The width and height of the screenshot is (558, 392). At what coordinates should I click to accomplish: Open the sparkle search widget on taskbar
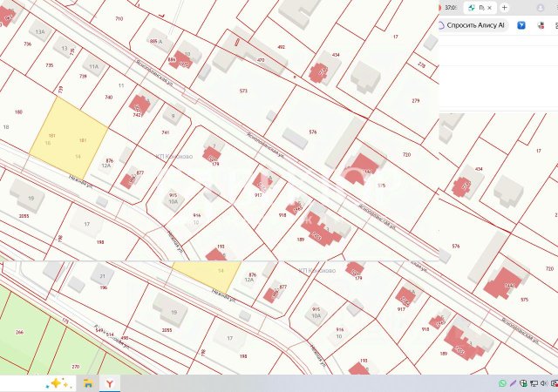coord(57,383)
